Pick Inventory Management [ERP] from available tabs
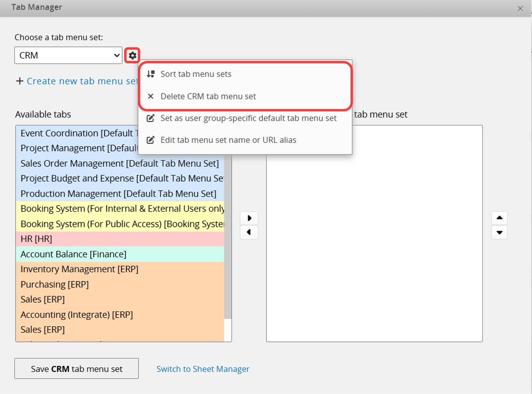Screen dimensions: 532x394 click(79, 269)
